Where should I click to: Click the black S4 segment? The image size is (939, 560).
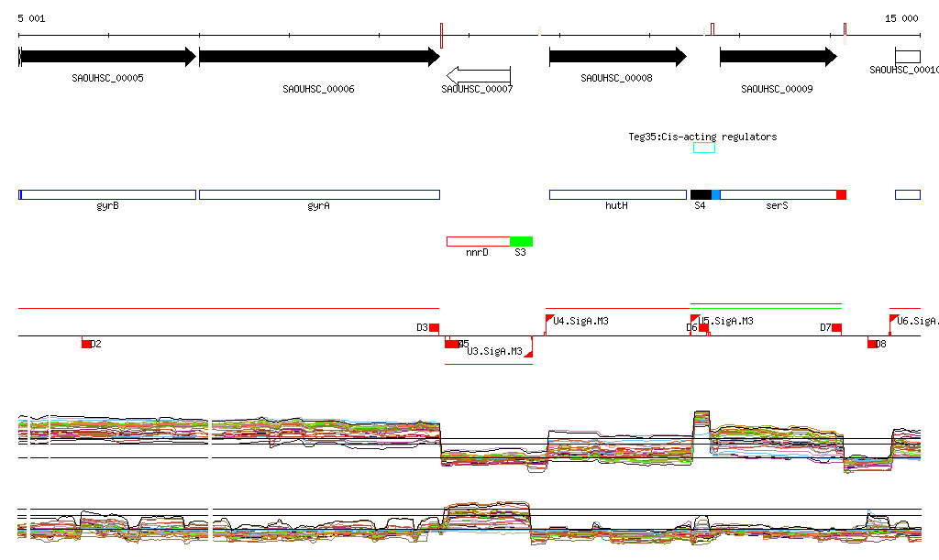coord(701,194)
